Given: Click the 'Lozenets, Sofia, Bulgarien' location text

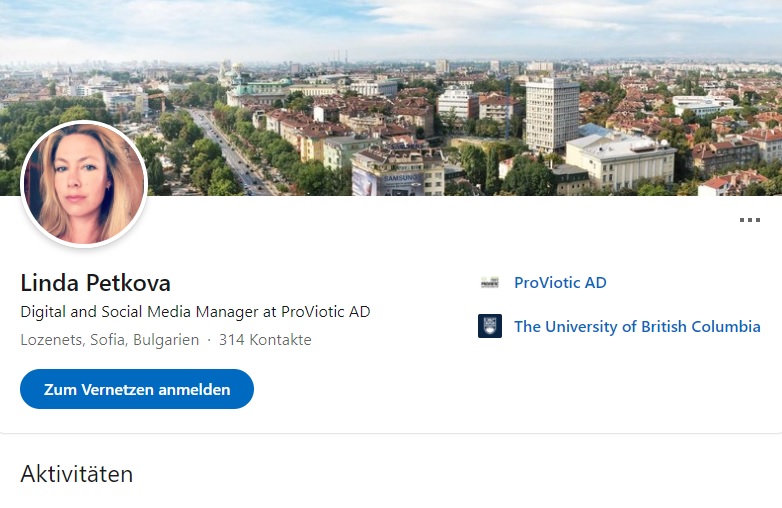Looking at the screenshot, I should tap(110, 340).
